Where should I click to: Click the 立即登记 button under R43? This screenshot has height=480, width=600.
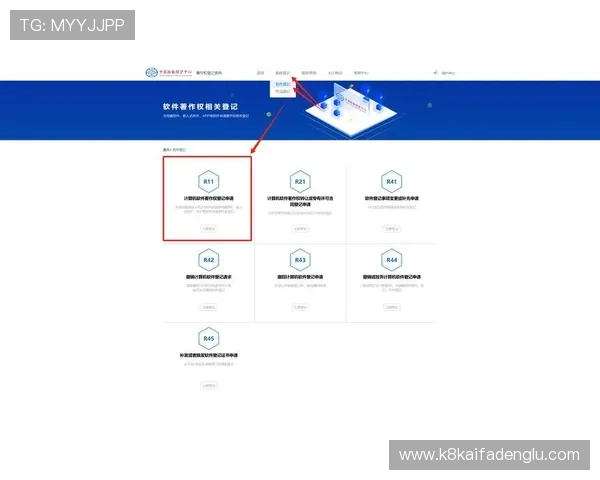(x=300, y=306)
